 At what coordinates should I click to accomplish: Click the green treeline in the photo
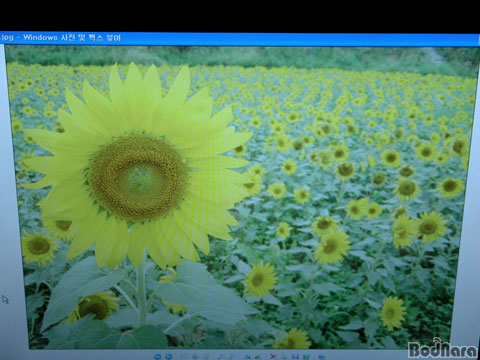click(240, 57)
